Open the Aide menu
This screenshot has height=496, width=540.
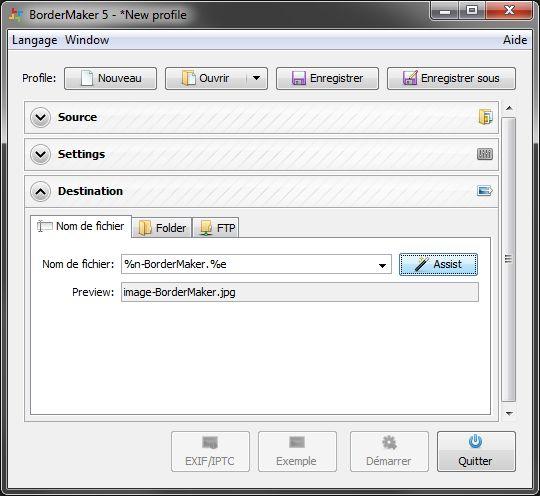[515, 40]
